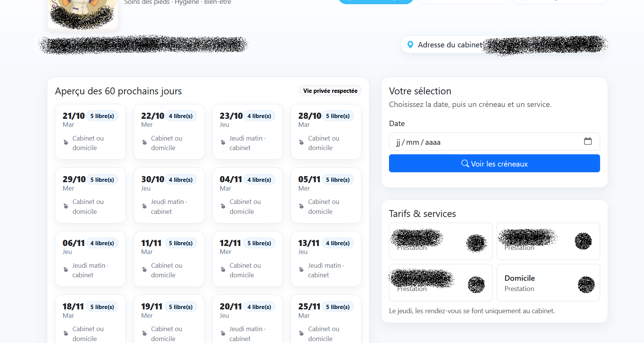Select the 04/11 Mar day card
This screenshot has width=644, height=343.
247,195
